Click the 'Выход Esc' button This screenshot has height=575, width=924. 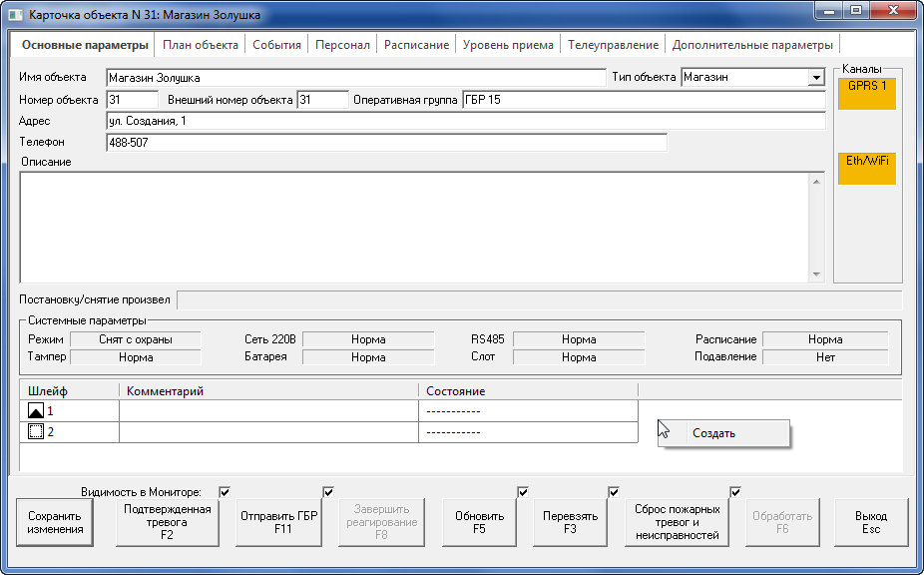click(x=871, y=522)
